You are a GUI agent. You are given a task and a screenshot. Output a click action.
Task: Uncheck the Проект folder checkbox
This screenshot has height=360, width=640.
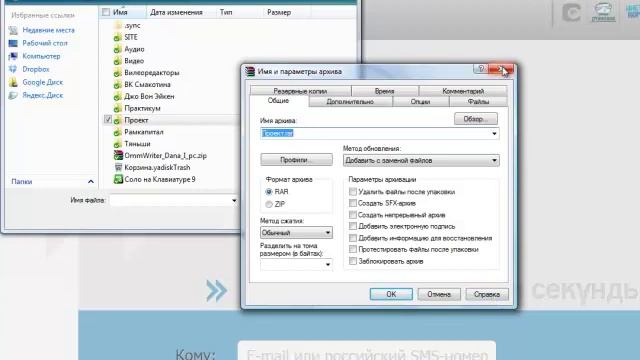pos(108,120)
